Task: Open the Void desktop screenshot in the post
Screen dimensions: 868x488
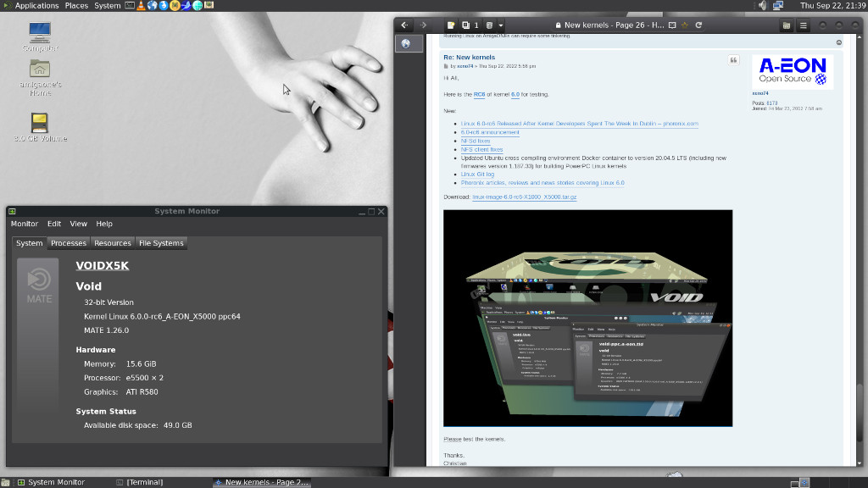Action: [588, 319]
